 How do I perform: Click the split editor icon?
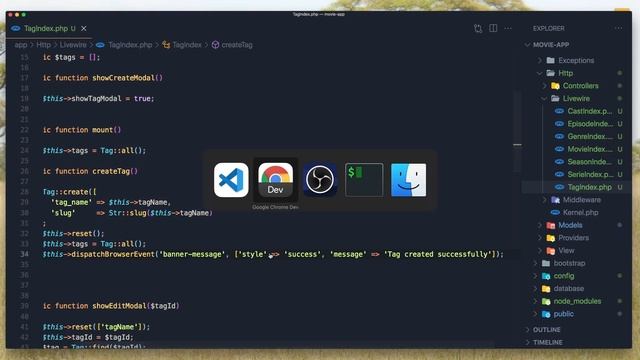click(x=493, y=28)
